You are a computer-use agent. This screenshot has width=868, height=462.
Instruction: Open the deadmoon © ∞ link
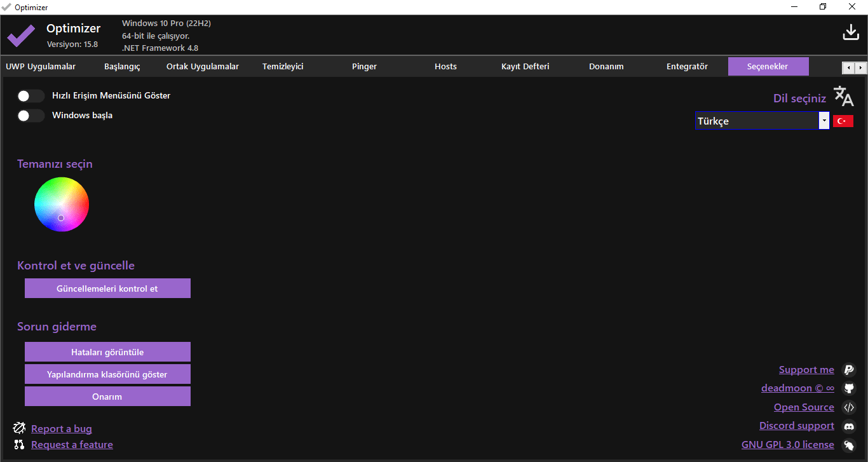pos(797,388)
